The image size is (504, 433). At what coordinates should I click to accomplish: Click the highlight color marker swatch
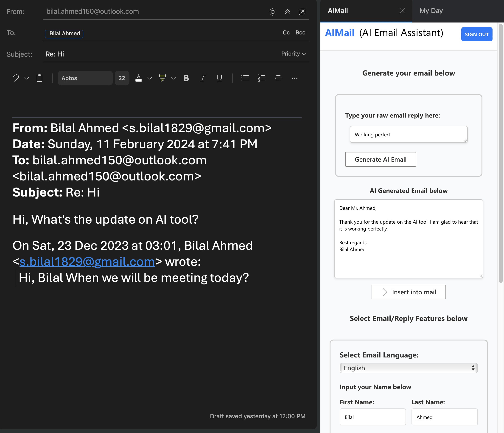162,78
